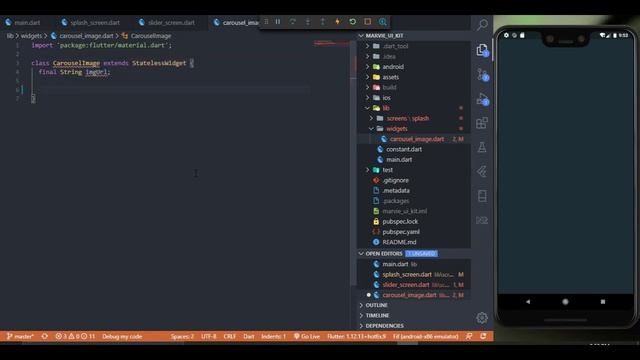640x360 pixels.
Task: Click the synchronize changes status icon
Action: tap(44, 336)
